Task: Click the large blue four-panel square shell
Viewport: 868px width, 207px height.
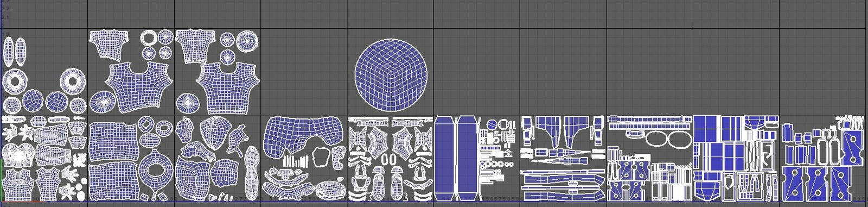Action: point(706,129)
